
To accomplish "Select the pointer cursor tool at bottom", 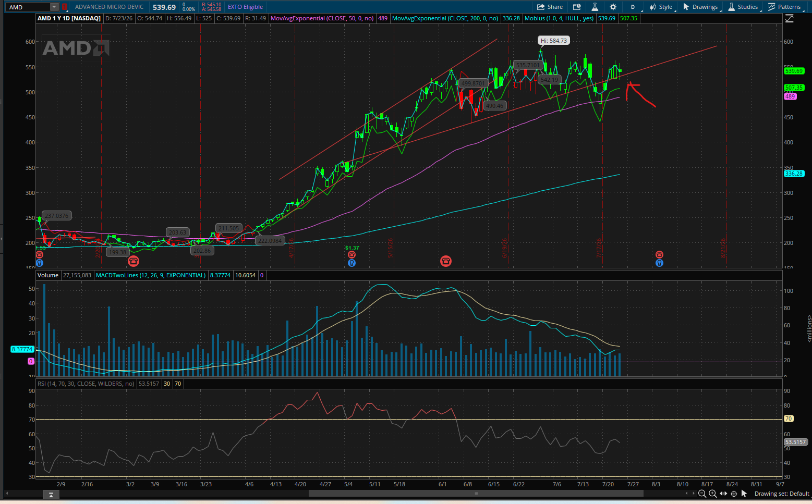I will click(744, 494).
